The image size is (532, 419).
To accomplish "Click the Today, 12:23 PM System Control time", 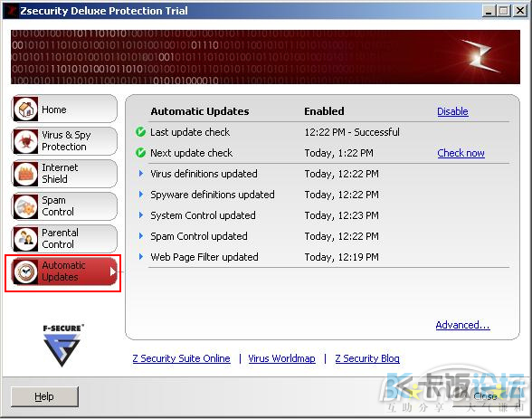I will tap(342, 215).
